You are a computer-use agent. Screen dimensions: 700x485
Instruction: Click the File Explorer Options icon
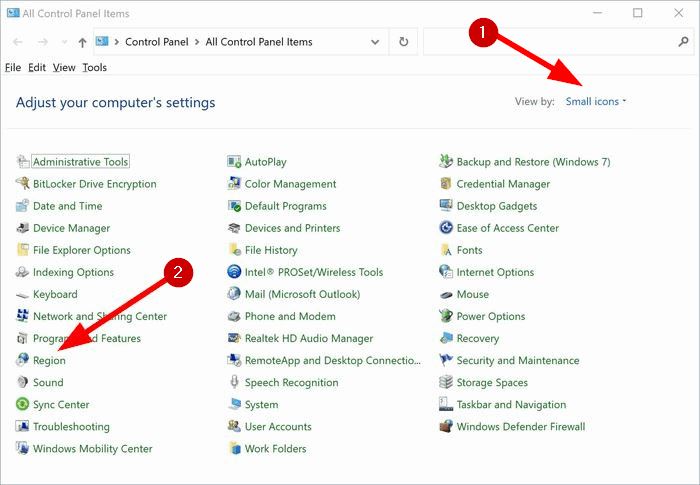23,250
